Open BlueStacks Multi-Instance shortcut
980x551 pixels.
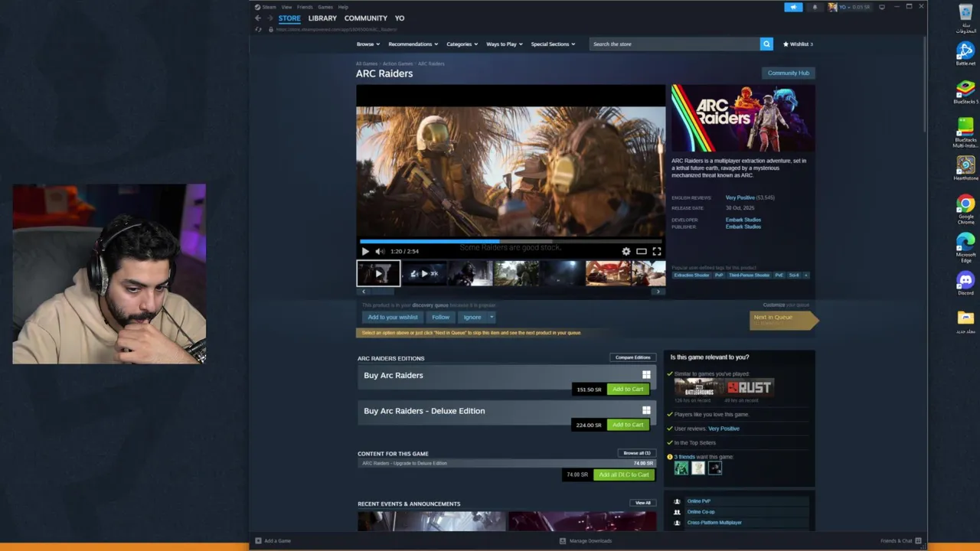pyautogui.click(x=965, y=132)
